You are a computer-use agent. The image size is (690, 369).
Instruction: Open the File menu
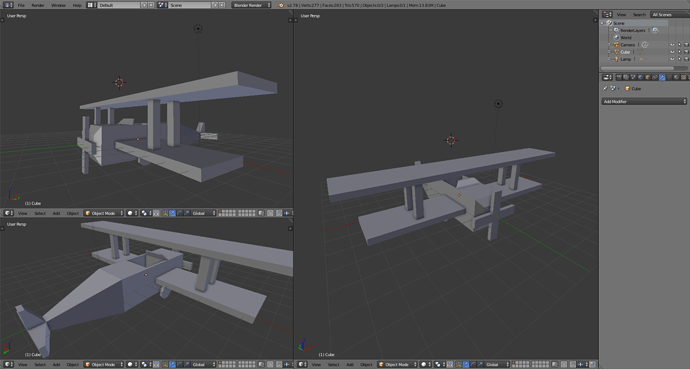pyautogui.click(x=21, y=5)
